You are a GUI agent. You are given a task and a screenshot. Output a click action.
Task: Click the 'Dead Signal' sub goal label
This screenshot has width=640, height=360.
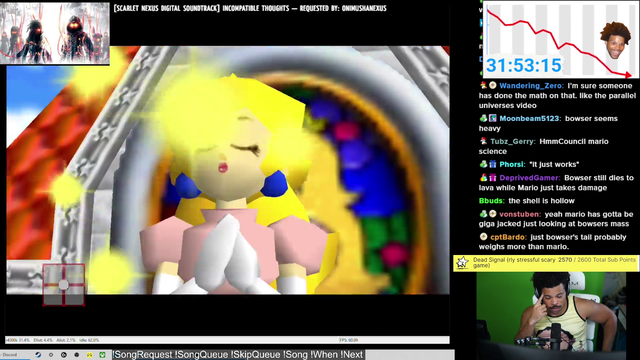(x=489, y=260)
